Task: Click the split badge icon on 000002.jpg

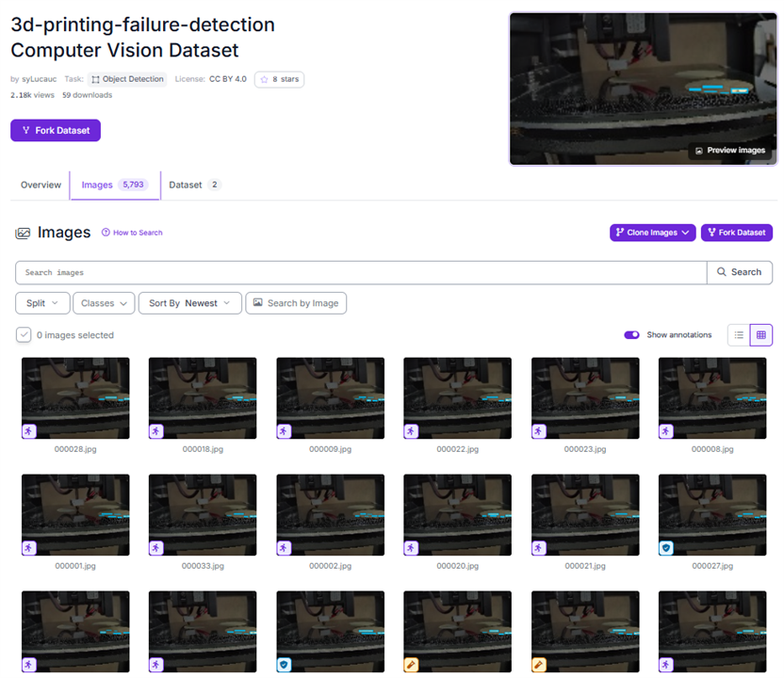Action: [284, 548]
